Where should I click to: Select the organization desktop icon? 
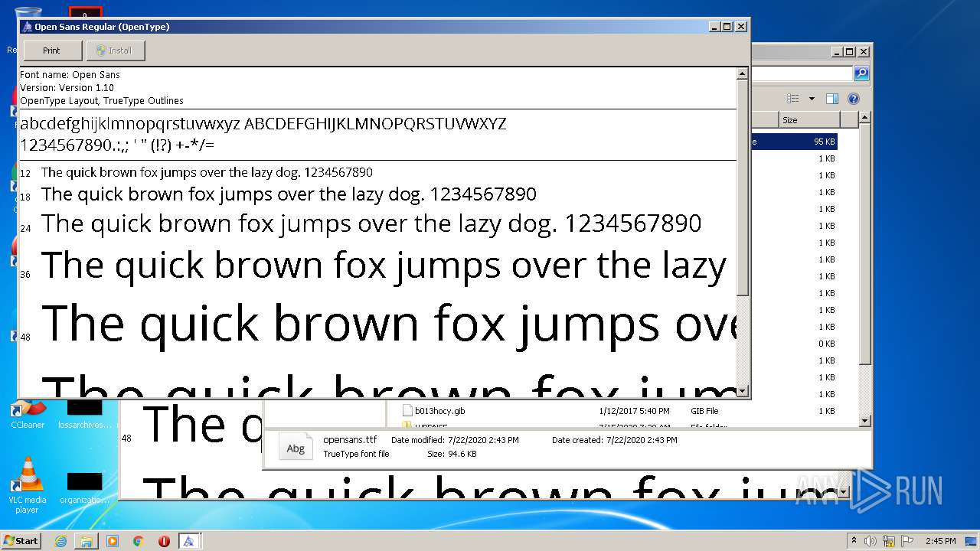pos(84,487)
